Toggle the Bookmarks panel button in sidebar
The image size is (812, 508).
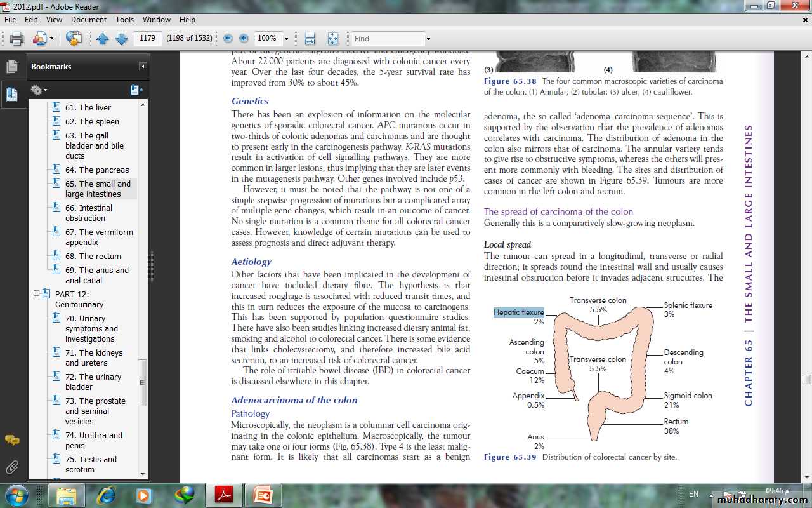[11, 94]
